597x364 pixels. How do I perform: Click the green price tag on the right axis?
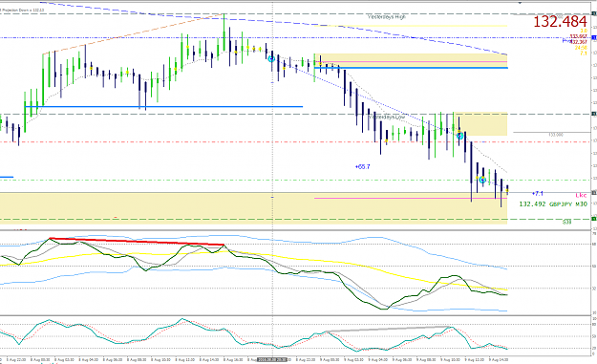tap(594, 219)
